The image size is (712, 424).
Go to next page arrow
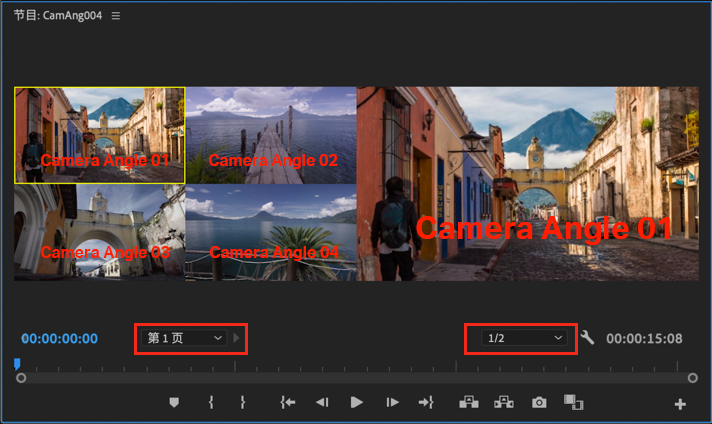pyautogui.click(x=236, y=338)
